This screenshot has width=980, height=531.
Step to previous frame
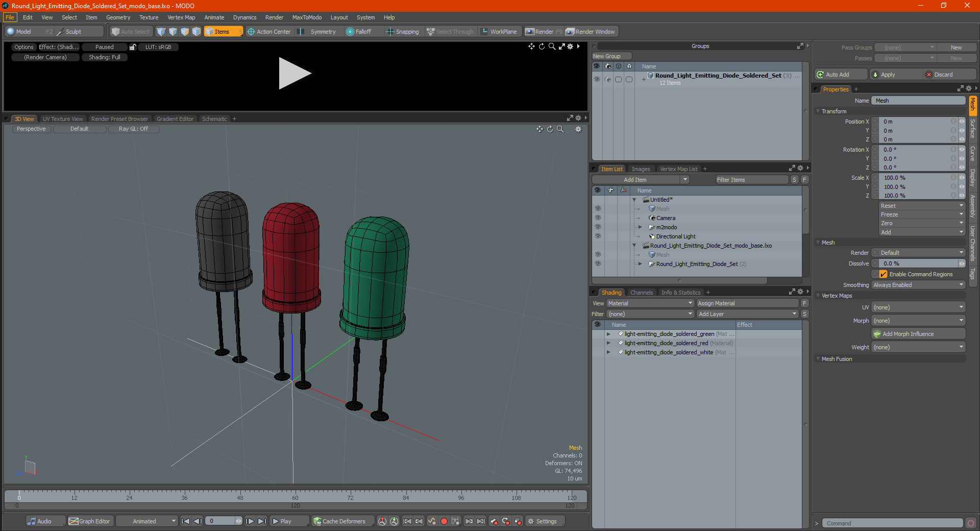click(x=198, y=521)
